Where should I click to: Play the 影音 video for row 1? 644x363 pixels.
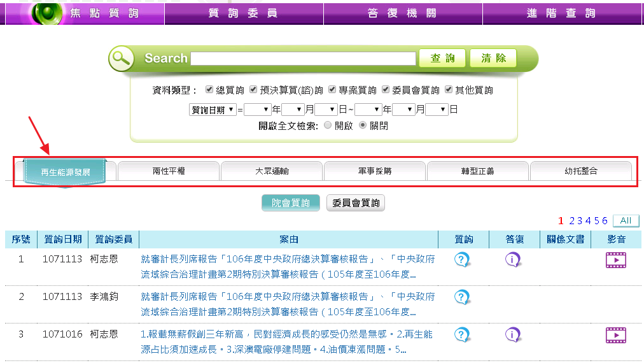tap(615, 260)
